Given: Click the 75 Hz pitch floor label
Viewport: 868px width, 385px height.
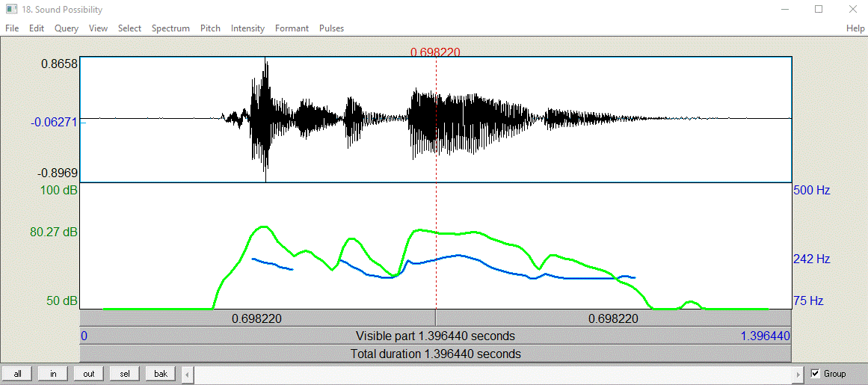Looking at the screenshot, I should [x=808, y=301].
